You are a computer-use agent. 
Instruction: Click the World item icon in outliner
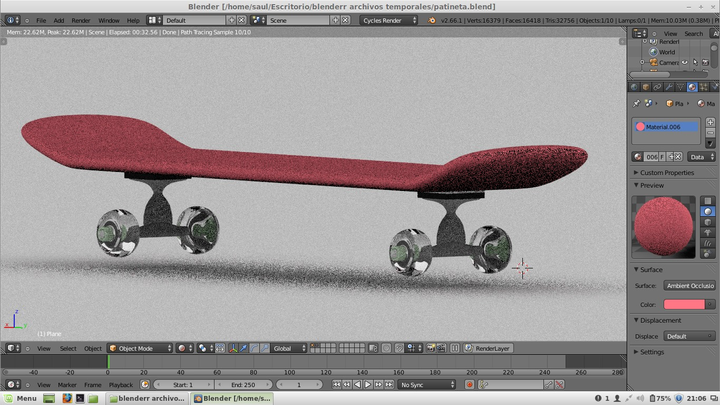point(652,52)
